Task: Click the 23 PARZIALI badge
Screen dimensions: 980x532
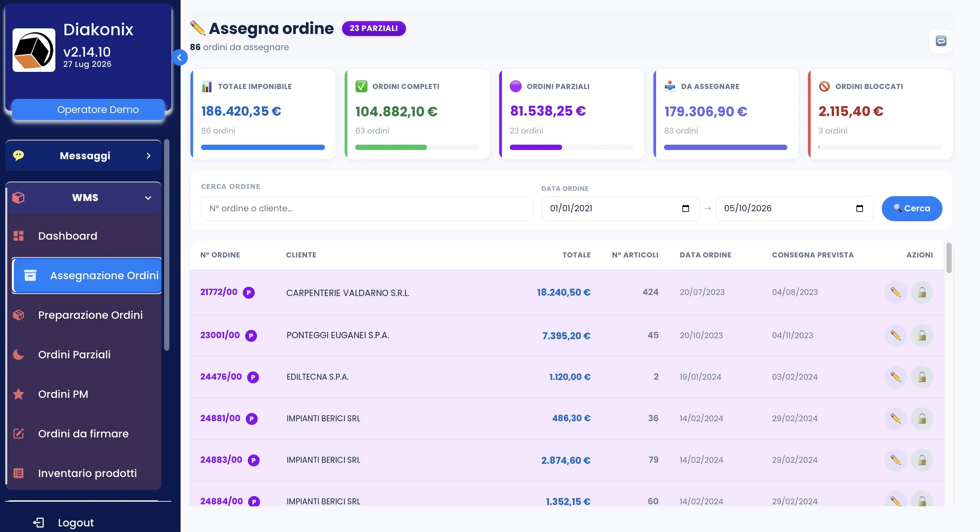Action: (374, 29)
